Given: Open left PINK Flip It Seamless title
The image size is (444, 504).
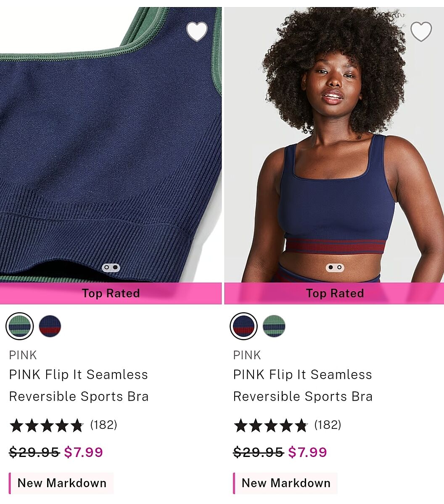Looking at the screenshot, I should [79, 386].
